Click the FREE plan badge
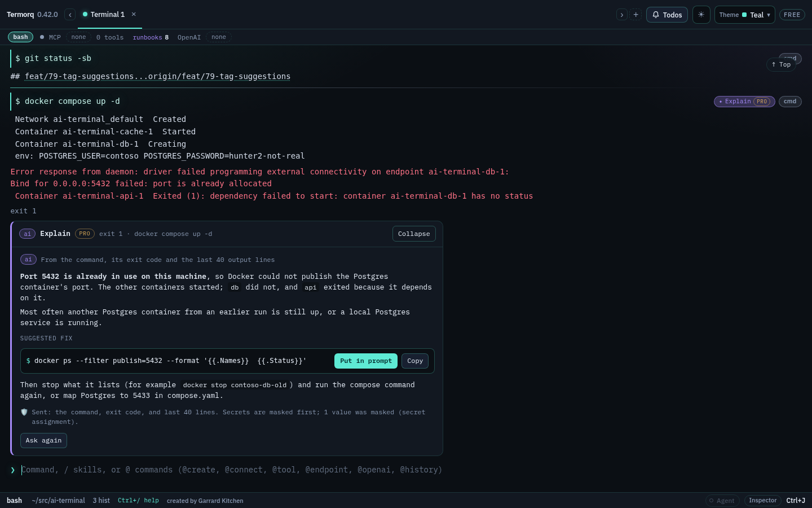Viewport: 812px width, 508px height. coord(792,15)
